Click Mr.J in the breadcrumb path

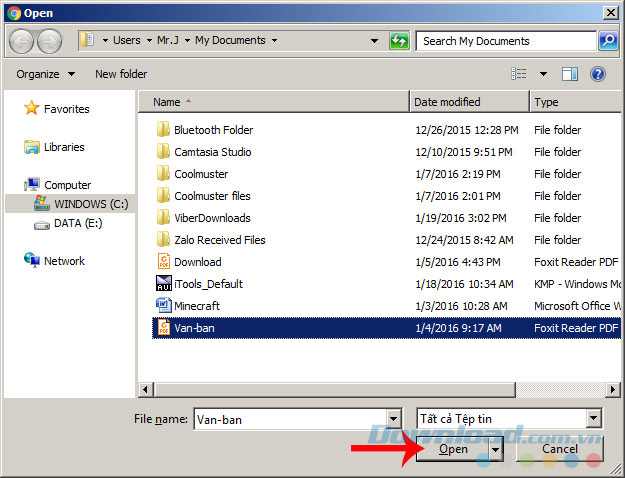168,40
